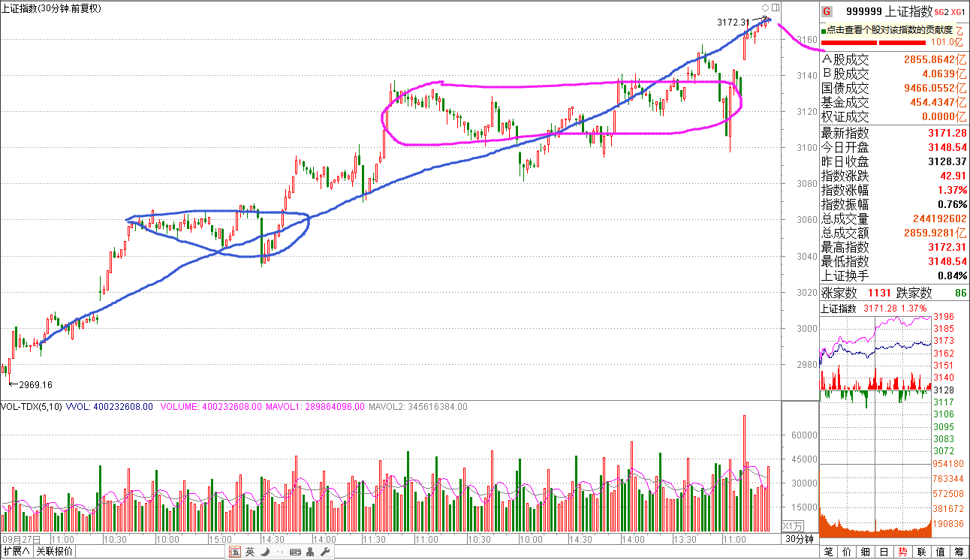Image resolution: width=970 pixels, height=560 pixels.
Task: Open the wrench settings icon in IME toolbar
Action: pyautogui.click(x=325, y=552)
